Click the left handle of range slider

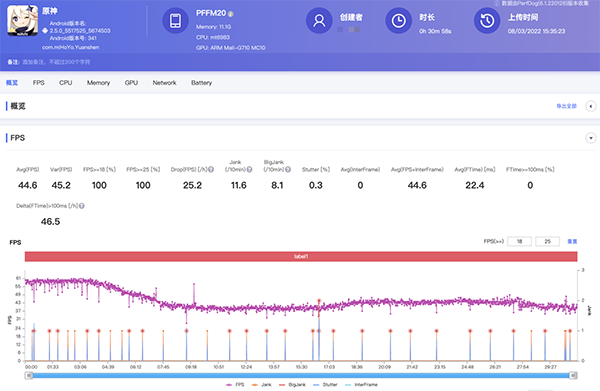tap(29, 376)
